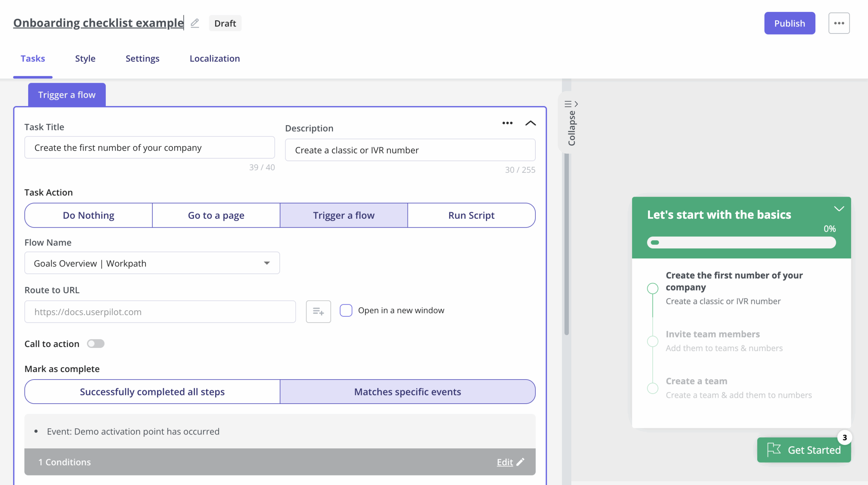Check Open in a new window

(x=346, y=310)
